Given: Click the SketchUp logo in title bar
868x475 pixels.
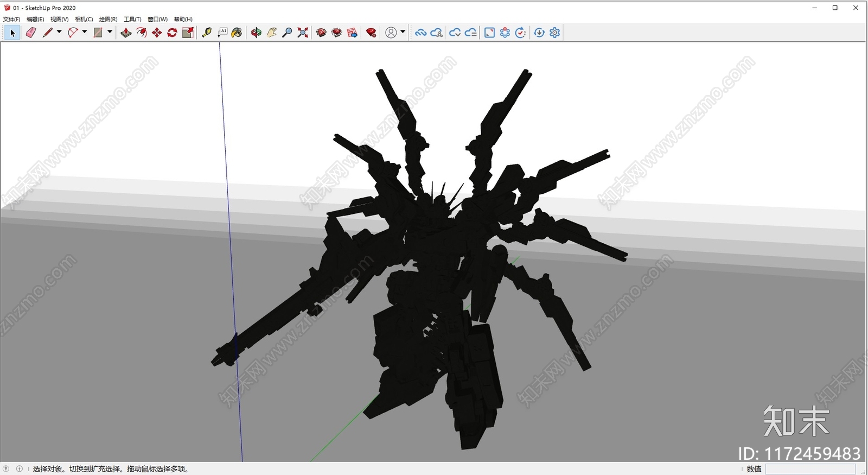Looking at the screenshot, I should pyautogui.click(x=7, y=8).
